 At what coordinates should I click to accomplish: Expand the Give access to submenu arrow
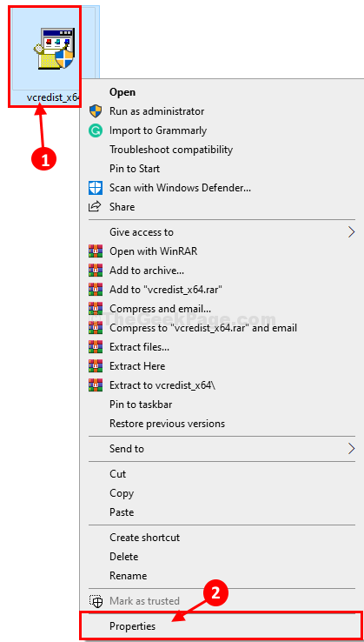pos(351,232)
